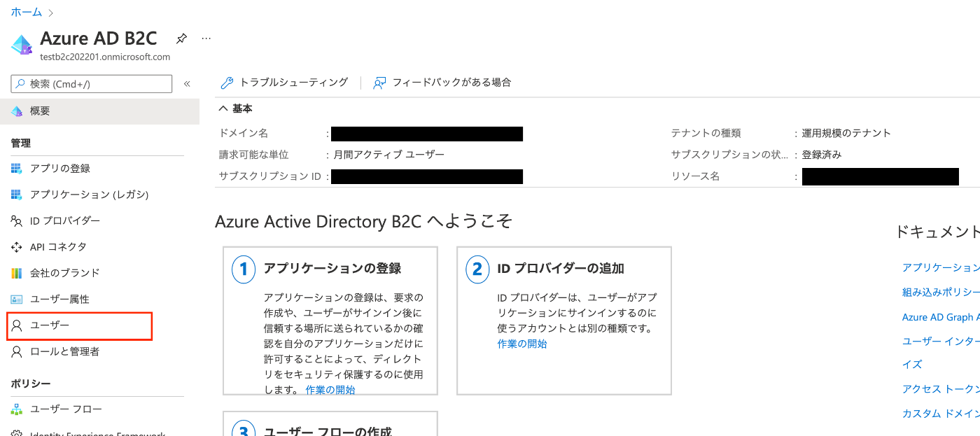
Task: Click ID プロバイダーの追加 card heading
Action: 561,269
